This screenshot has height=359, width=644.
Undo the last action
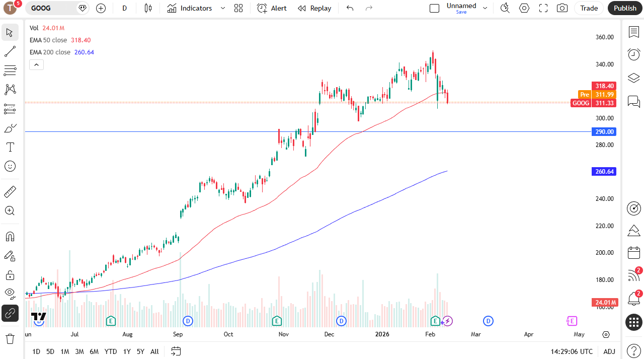tap(350, 8)
